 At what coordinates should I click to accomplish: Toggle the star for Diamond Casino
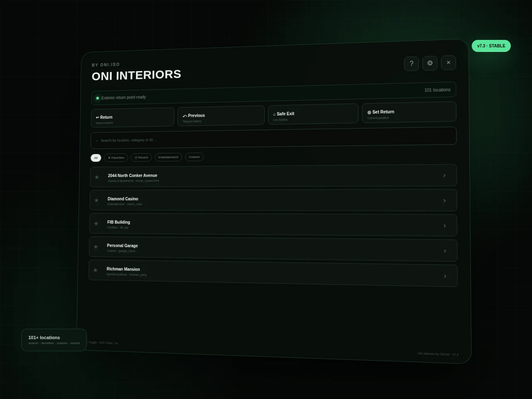tap(96, 200)
